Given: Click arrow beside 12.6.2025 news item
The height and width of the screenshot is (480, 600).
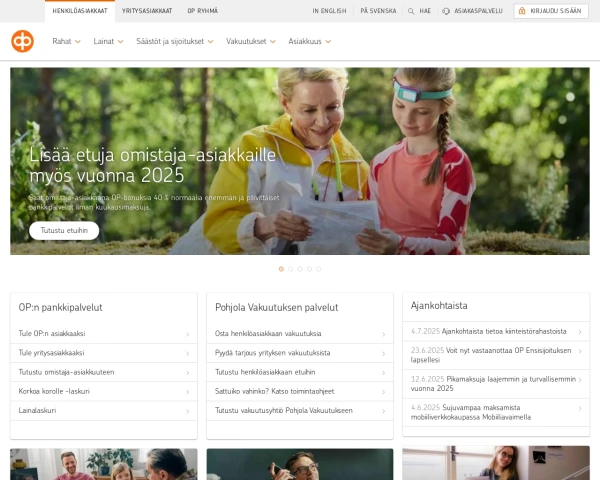Looking at the screenshot, I should (580, 380).
